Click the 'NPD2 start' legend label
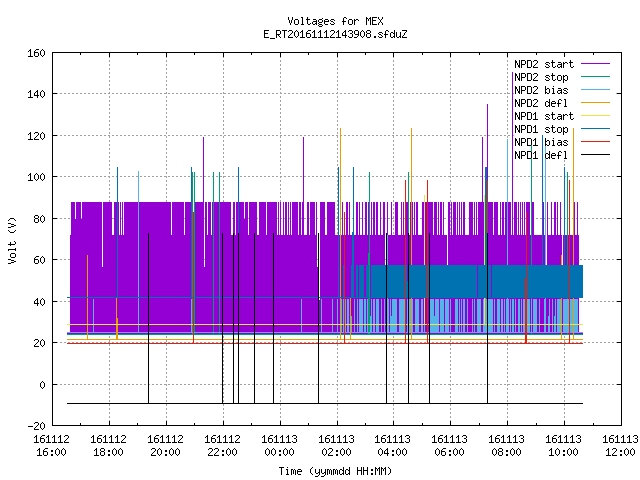Screen dimensions: 640x480 point(544,64)
